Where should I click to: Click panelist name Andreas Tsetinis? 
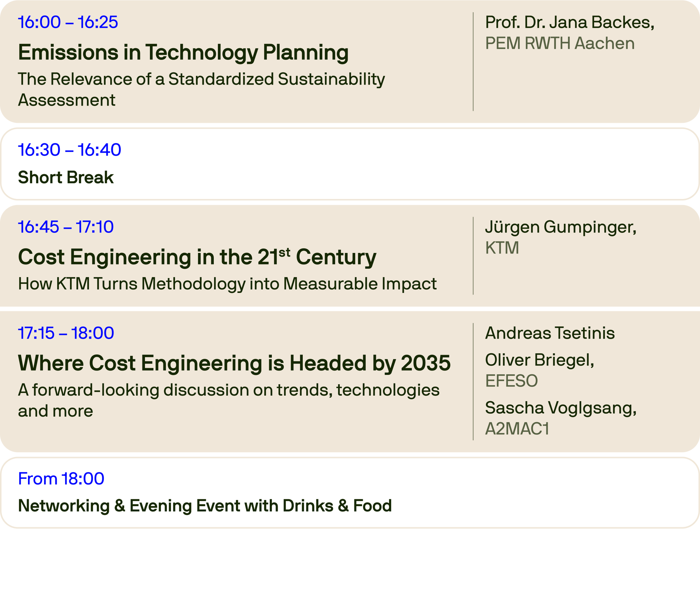point(549,333)
